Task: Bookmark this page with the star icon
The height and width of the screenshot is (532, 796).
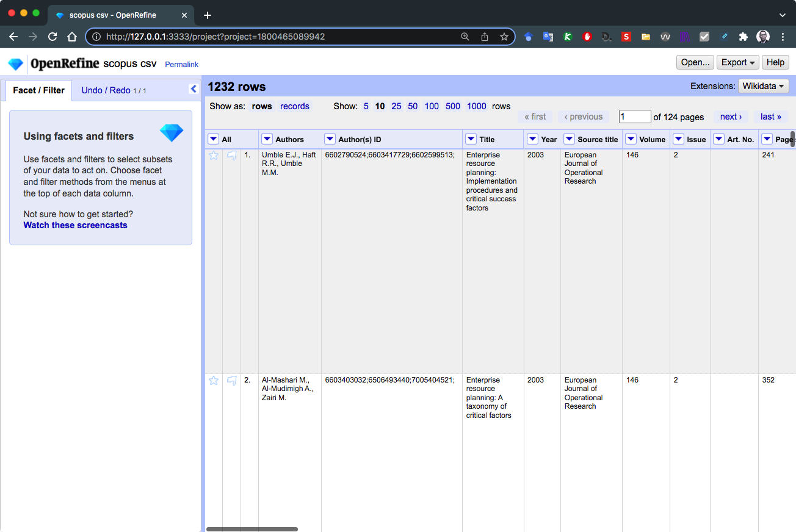Action: [x=504, y=37]
